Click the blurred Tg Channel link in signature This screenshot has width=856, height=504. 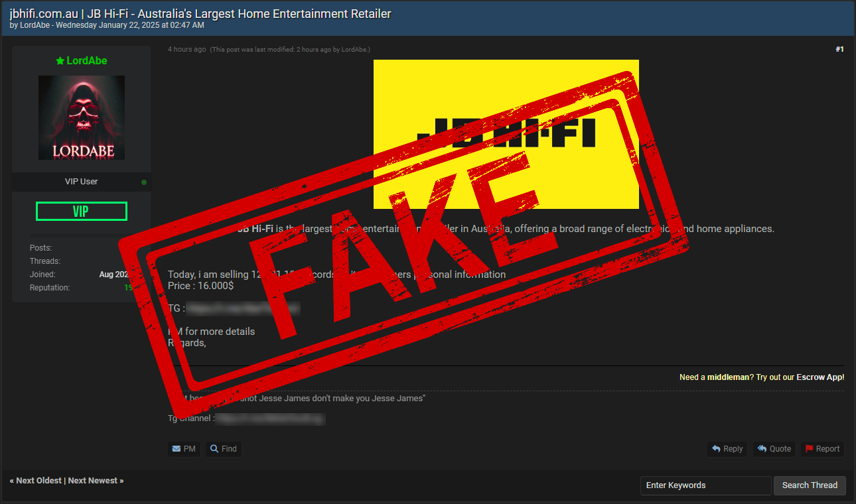click(270, 418)
